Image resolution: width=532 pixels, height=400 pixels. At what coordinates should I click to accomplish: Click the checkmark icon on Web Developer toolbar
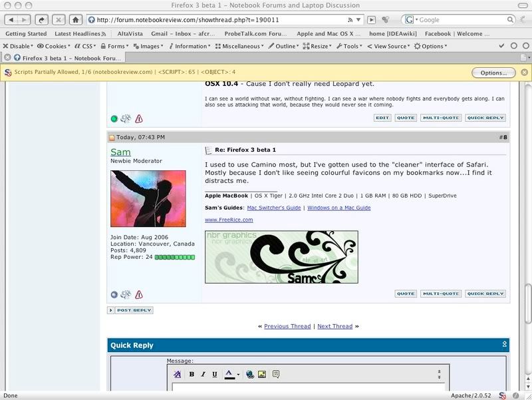pos(501,46)
